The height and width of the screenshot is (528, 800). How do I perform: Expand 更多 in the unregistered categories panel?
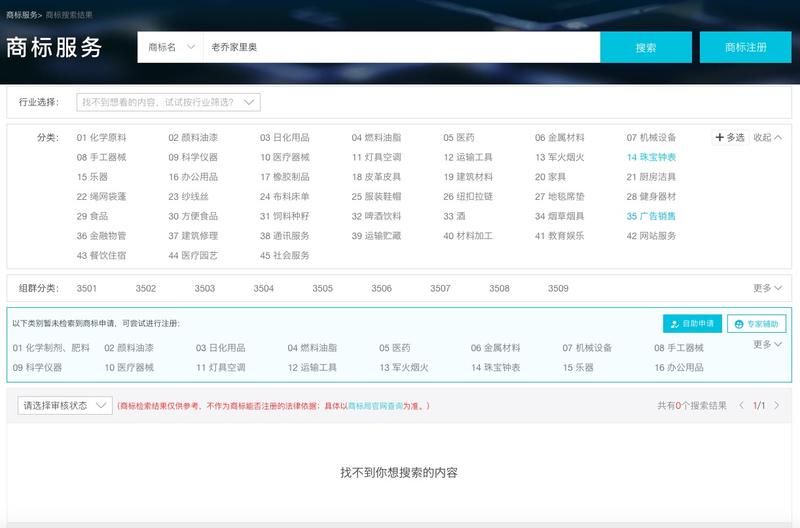767,344
